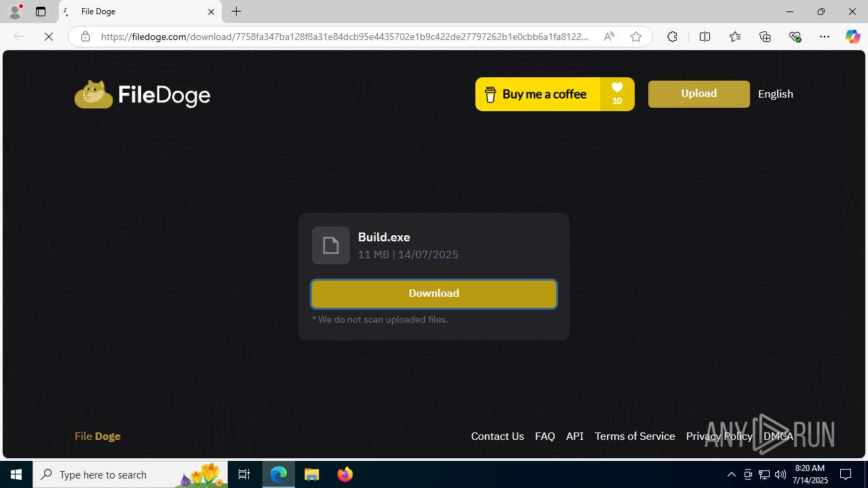Open the volume control icon
The width and height of the screenshot is (868, 488).
pos(781,474)
